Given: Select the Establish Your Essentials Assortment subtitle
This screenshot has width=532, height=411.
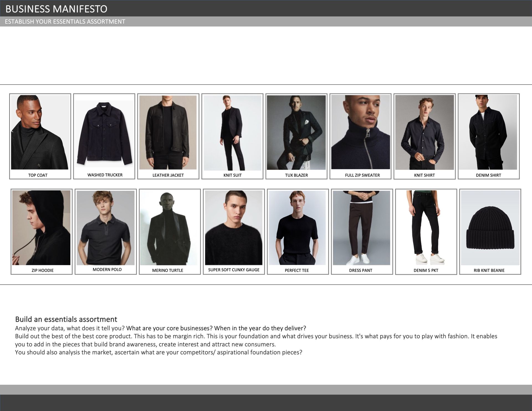Looking at the screenshot, I should (65, 22).
